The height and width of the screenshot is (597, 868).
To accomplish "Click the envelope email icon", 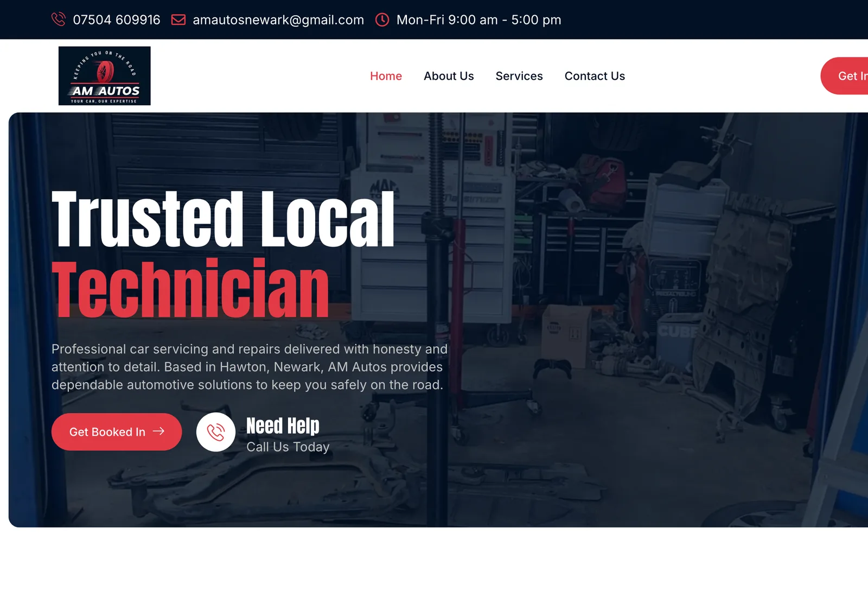I will point(178,20).
